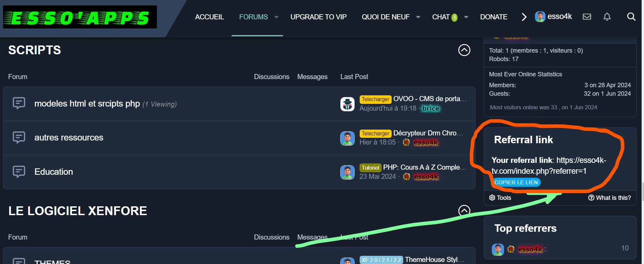Click the ESSO'APPS logo
Image resolution: width=644 pixels, height=264 pixels.
pos(80,17)
